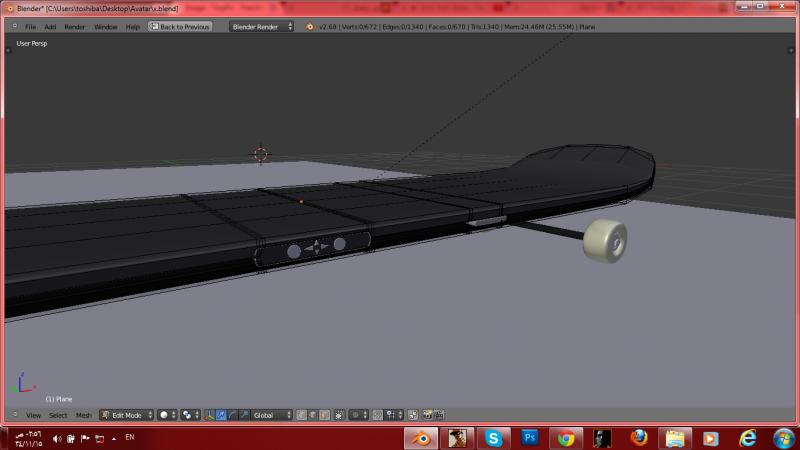The height and width of the screenshot is (450, 800).
Task: Open Skype from the taskbar
Action: [493, 438]
